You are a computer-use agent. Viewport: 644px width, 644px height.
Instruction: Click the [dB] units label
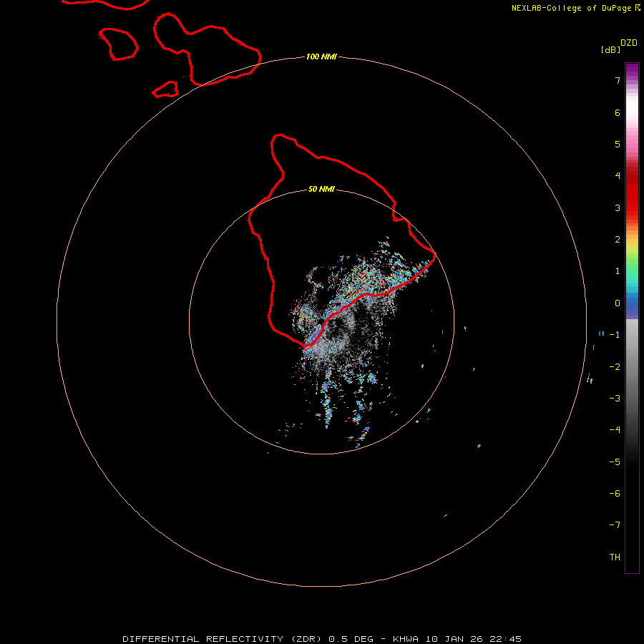[611, 49]
